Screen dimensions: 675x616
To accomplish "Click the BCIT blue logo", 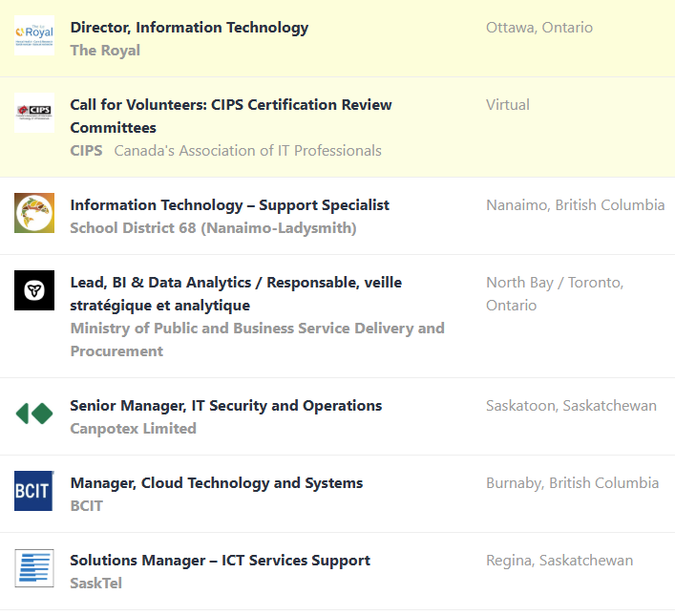I will coord(34,491).
